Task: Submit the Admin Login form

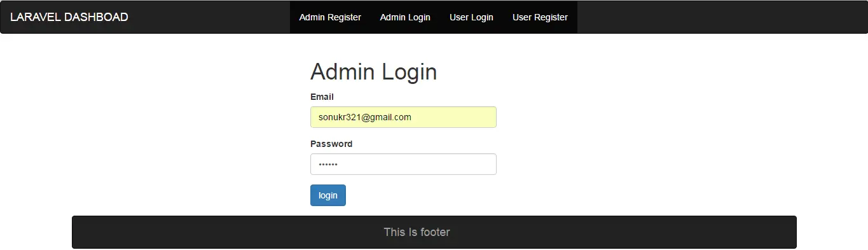Action: (328, 195)
